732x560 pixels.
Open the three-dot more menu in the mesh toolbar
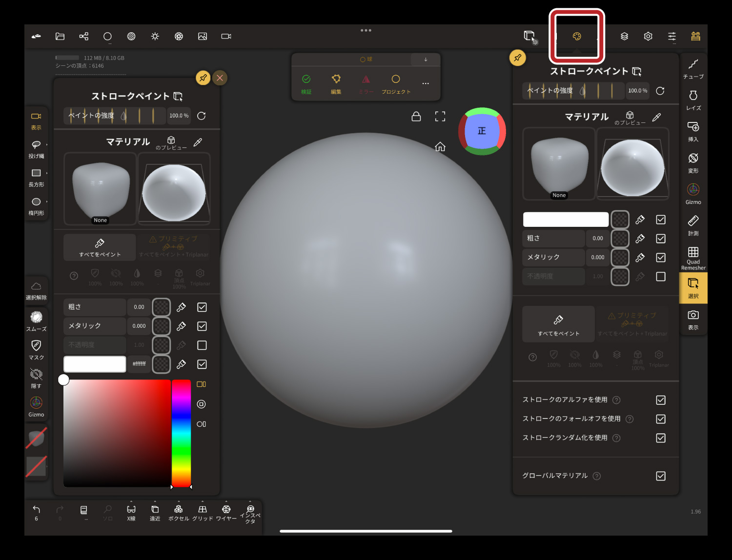426,83
